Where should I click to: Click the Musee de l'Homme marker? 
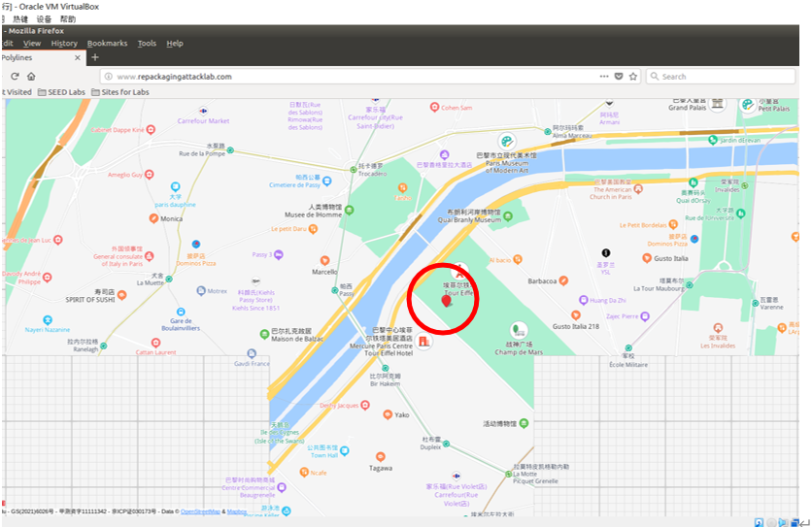[x=350, y=211]
